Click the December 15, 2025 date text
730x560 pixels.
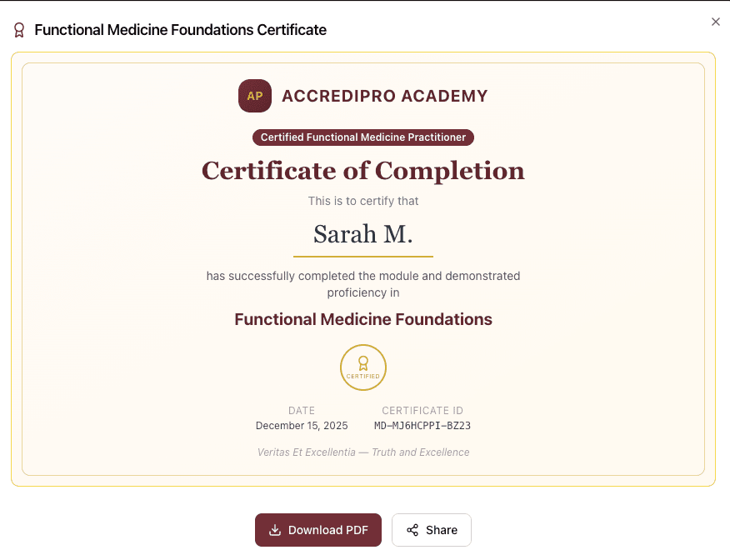click(x=302, y=425)
